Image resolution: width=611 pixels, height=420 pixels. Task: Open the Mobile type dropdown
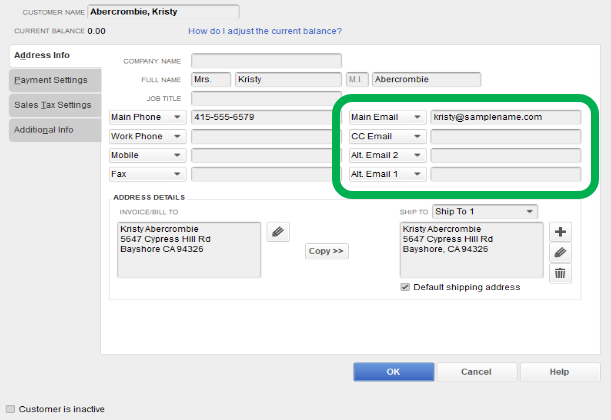tap(147, 155)
